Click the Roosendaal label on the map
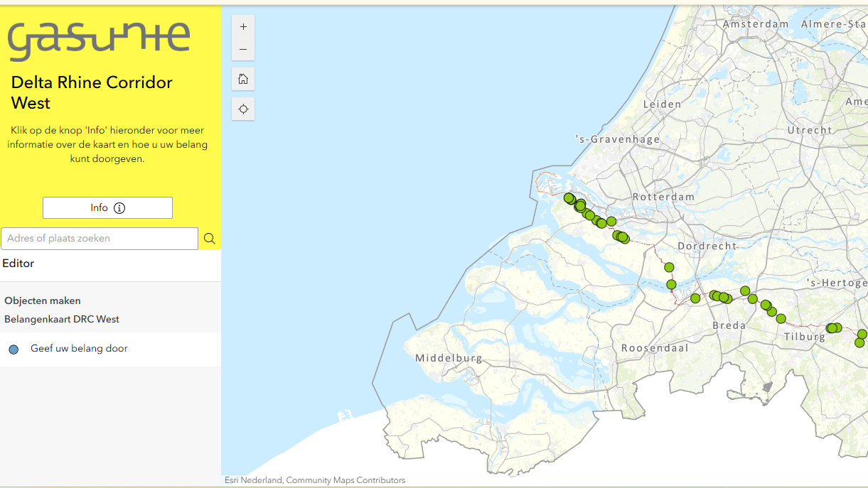Viewport: 868px width, 488px height. pos(654,348)
